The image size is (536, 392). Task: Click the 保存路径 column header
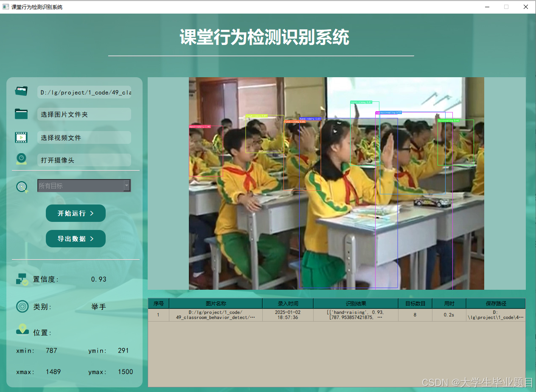(496, 303)
